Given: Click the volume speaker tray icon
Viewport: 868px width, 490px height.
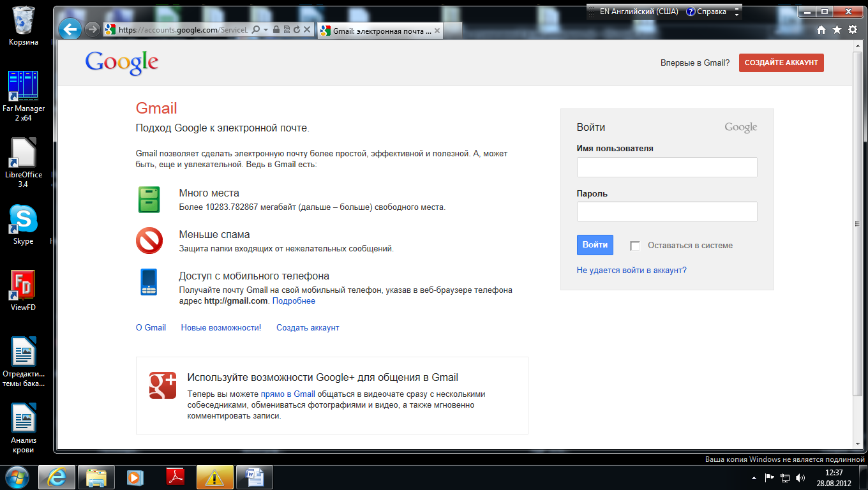Looking at the screenshot, I should [800, 477].
